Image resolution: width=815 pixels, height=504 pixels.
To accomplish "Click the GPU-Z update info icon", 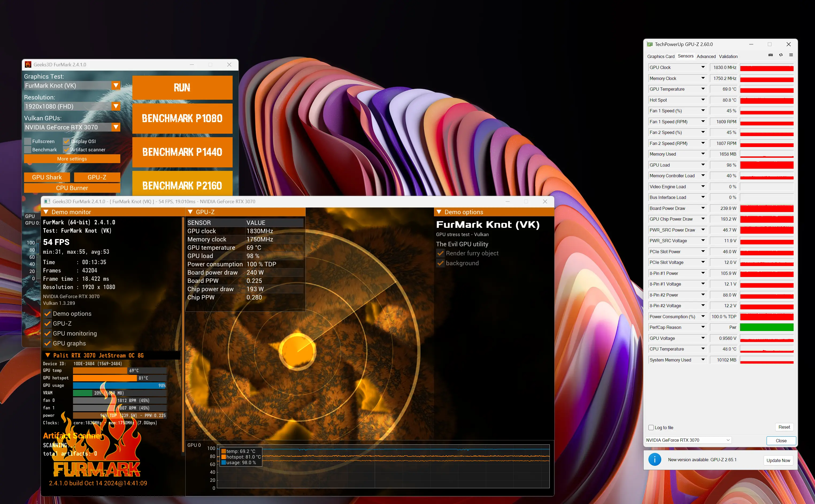I will [655, 460].
